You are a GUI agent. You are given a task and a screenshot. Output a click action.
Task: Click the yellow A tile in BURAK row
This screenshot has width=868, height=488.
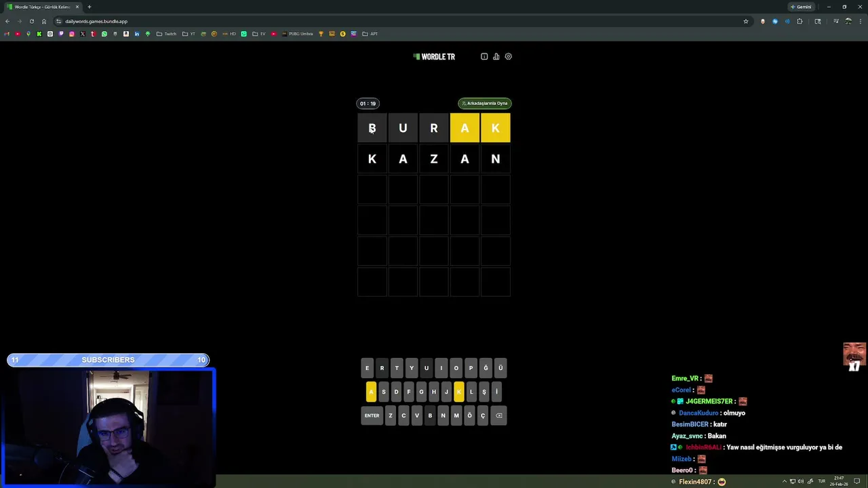click(x=465, y=128)
